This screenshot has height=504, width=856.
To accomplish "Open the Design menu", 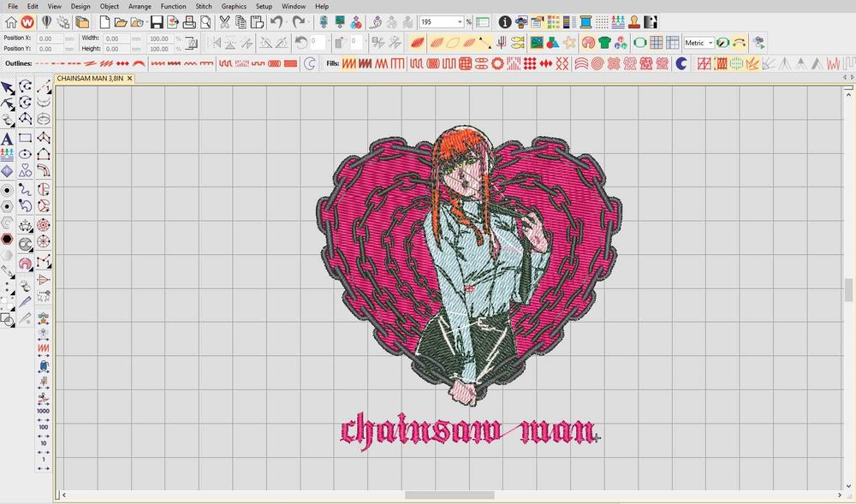I will [x=80, y=6].
